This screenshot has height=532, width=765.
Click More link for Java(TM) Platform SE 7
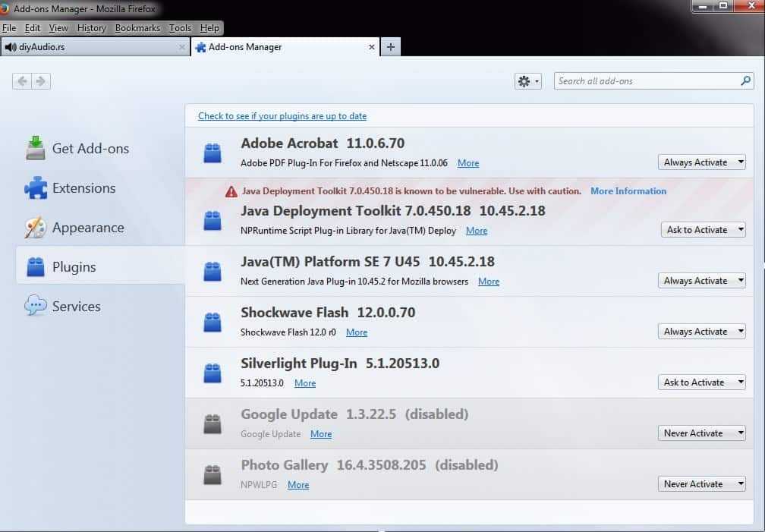click(489, 281)
